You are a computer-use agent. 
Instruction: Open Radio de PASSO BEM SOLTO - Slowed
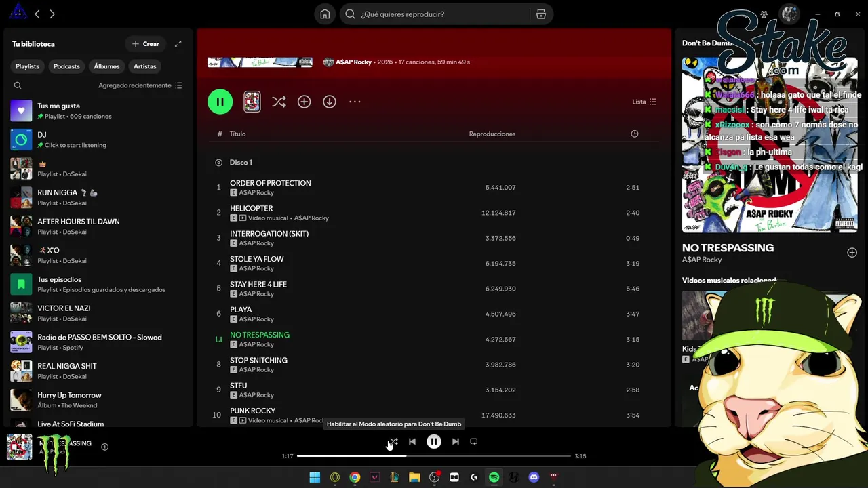coord(96,342)
